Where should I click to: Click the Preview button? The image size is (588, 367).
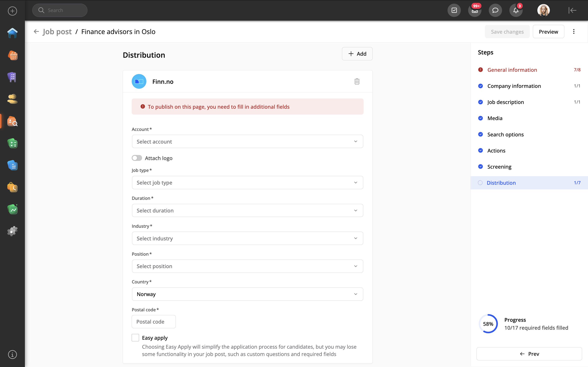coord(548,32)
